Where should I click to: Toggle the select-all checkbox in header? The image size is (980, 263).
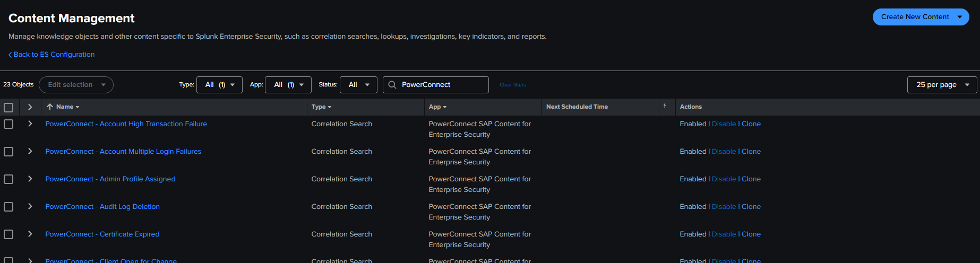[8, 108]
